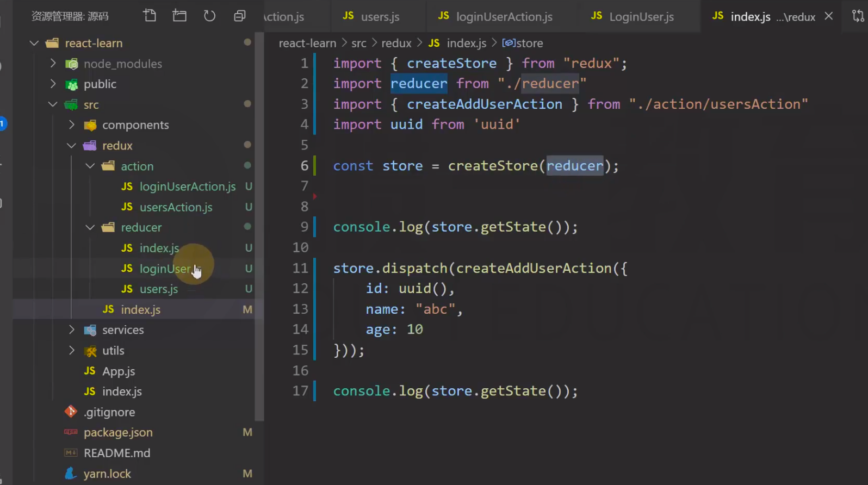
Task: Click the npm icon beside package.json
Action: (x=71, y=432)
